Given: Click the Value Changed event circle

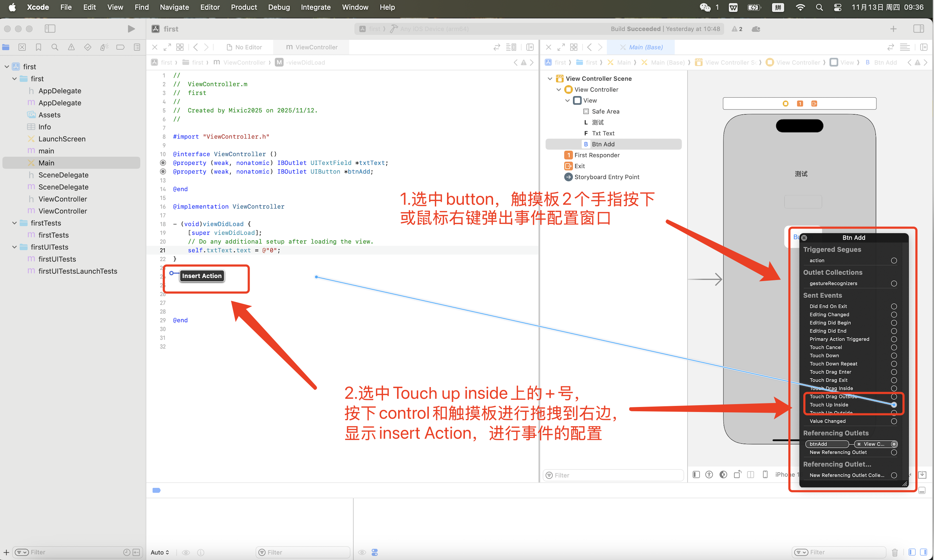Looking at the screenshot, I should click(894, 421).
